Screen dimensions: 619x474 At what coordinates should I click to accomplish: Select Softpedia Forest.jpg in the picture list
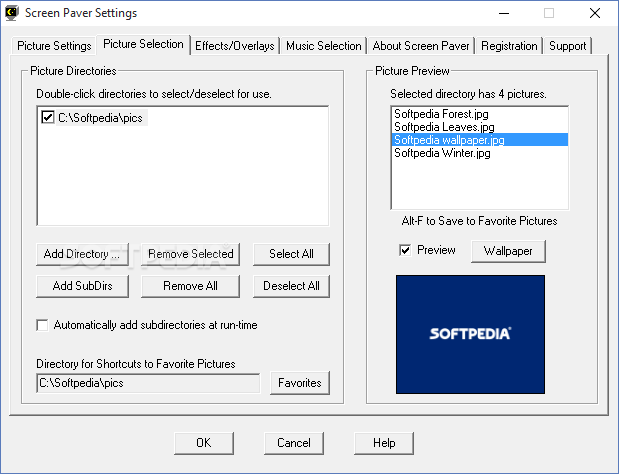(479, 114)
